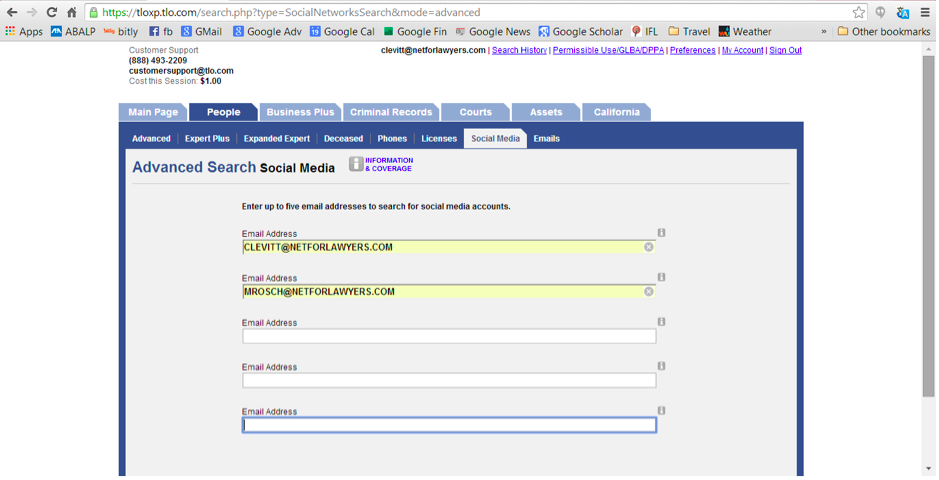The height and width of the screenshot is (480, 939).
Task: Click the browser forward arrow
Action: pyautogui.click(x=32, y=12)
